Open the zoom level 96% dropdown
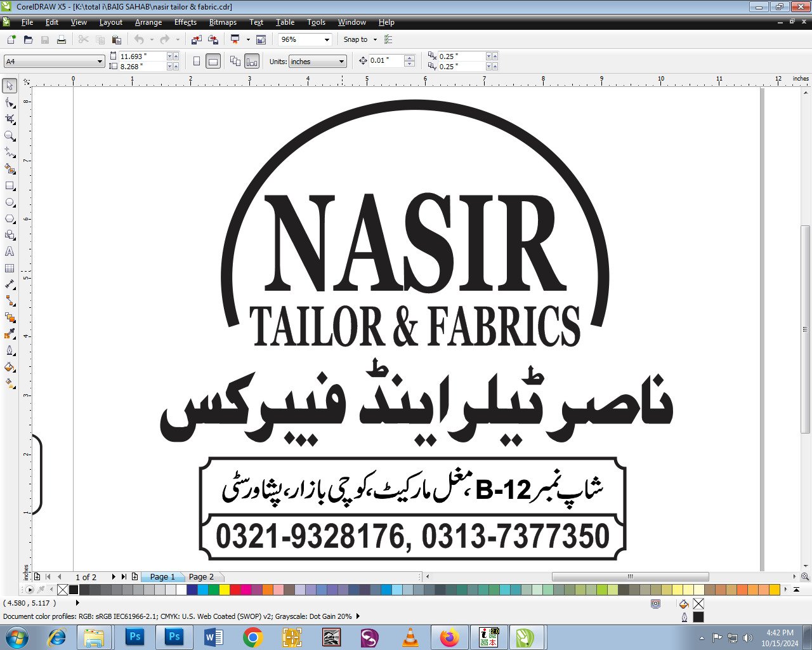The height and width of the screenshot is (650, 812). coord(327,39)
